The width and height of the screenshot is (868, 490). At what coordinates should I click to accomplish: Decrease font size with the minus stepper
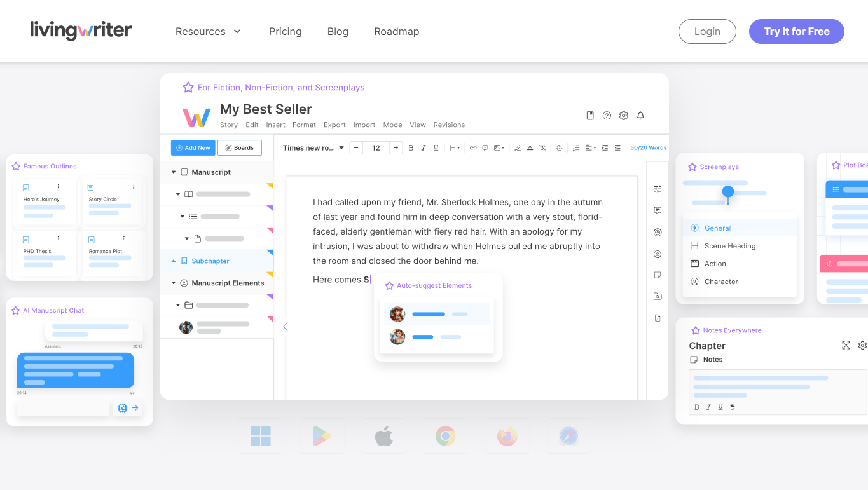pyautogui.click(x=356, y=147)
